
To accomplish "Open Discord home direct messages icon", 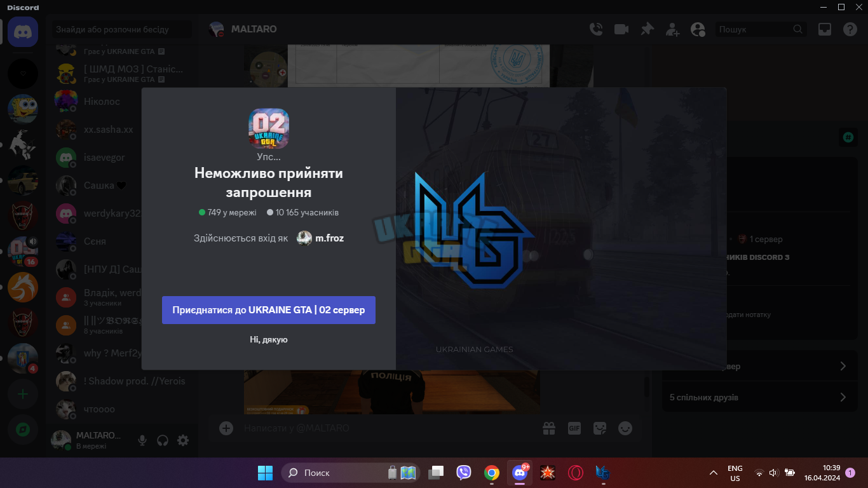I will tap(23, 32).
